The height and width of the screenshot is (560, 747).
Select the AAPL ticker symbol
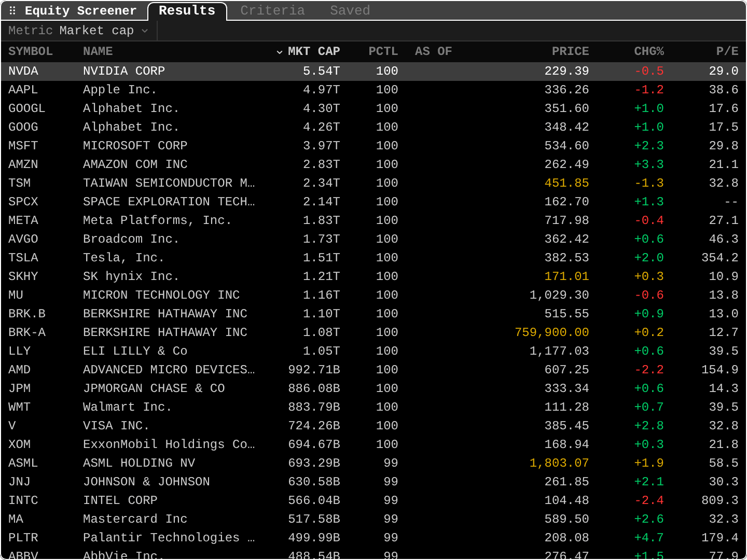click(23, 90)
